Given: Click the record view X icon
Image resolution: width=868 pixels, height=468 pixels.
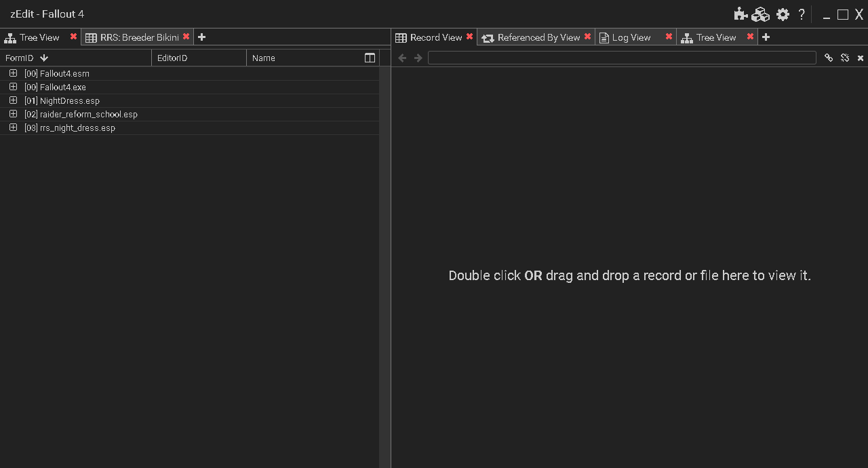Looking at the screenshot, I should coord(861,58).
